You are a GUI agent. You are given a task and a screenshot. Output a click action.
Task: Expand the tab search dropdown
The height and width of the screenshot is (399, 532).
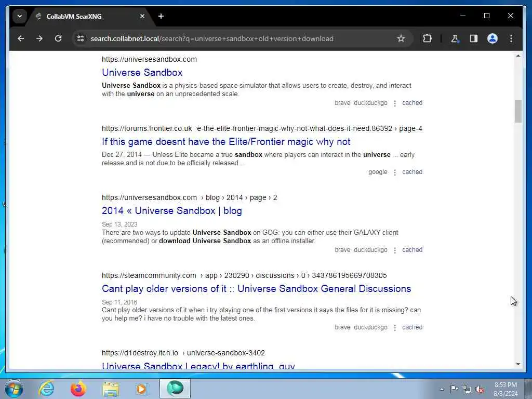coord(20,16)
